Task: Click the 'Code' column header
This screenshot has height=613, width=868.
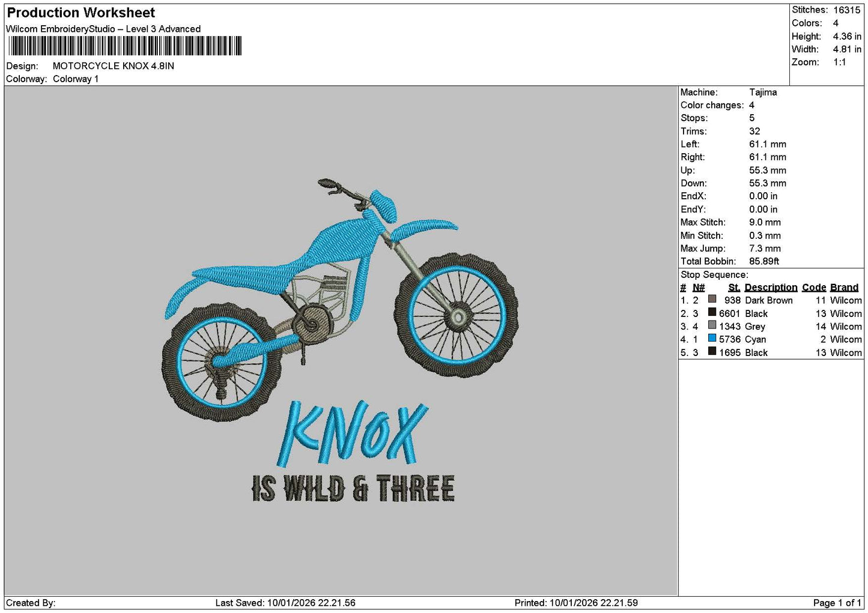Action: point(814,288)
